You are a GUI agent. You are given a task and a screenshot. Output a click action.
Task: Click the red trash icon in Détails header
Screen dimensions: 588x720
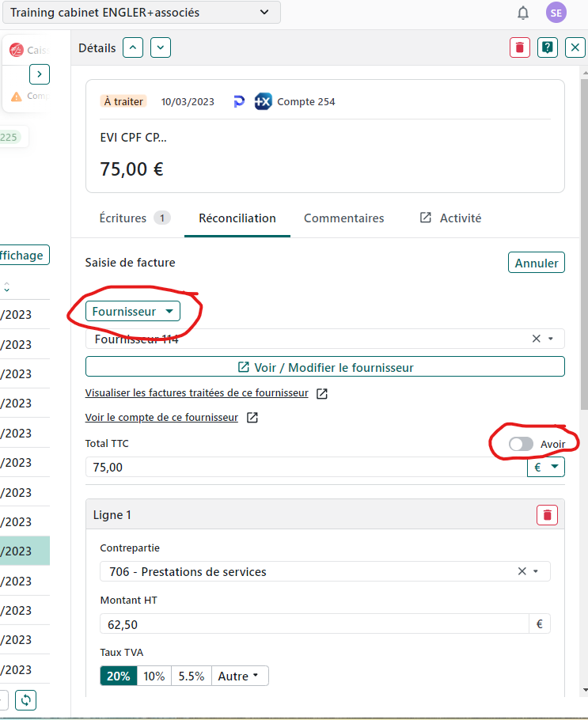[519, 47]
